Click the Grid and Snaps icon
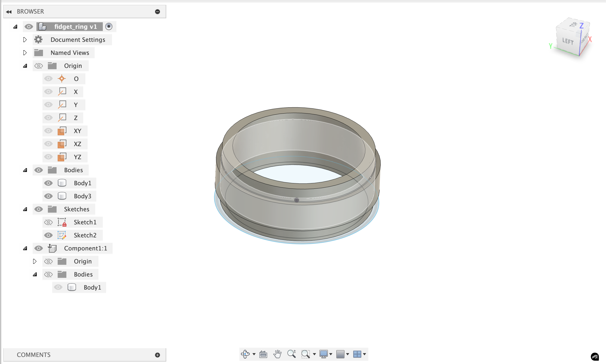Viewport: 606px width, 364px height. [341, 354]
